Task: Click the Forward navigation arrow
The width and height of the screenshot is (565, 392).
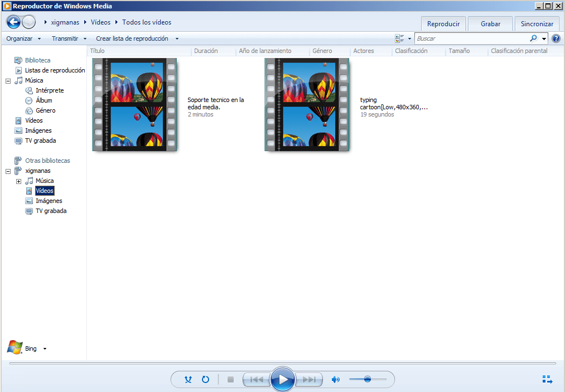Action: [29, 22]
